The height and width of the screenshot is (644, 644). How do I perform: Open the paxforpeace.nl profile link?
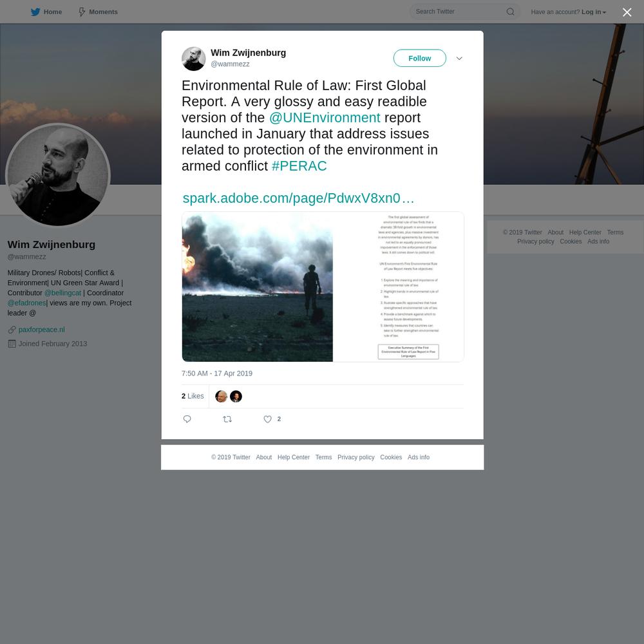coord(41,330)
